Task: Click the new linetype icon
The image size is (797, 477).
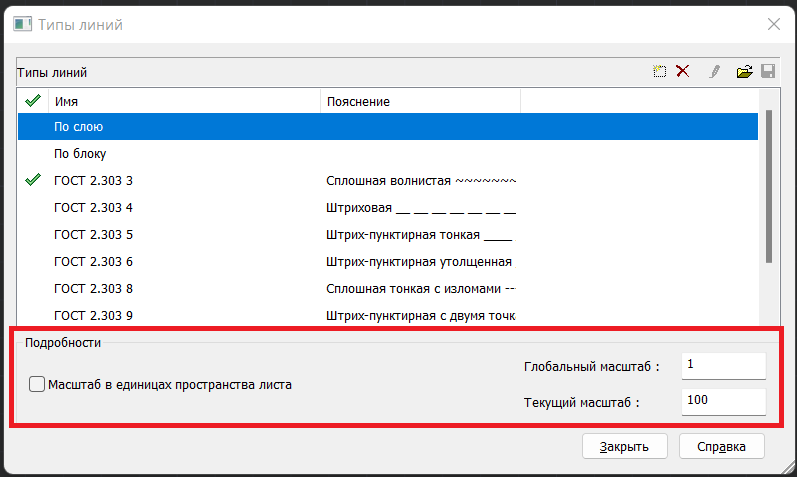Action: coord(659,71)
